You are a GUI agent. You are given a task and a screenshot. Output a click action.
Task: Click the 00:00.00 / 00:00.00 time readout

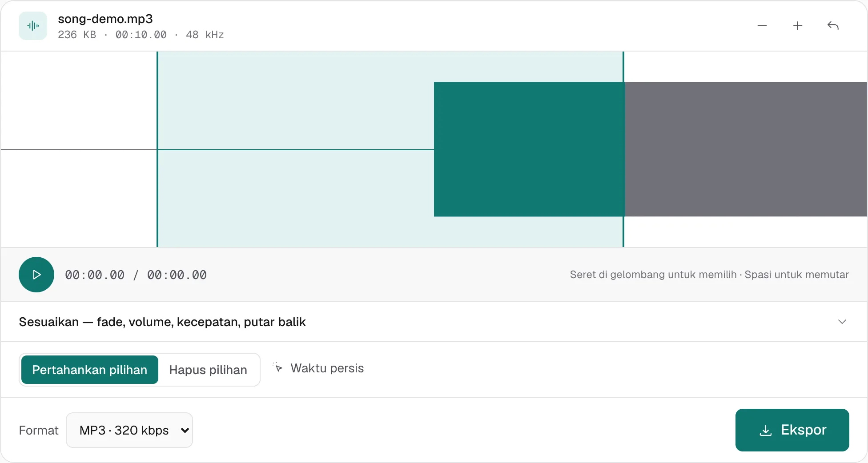click(136, 275)
